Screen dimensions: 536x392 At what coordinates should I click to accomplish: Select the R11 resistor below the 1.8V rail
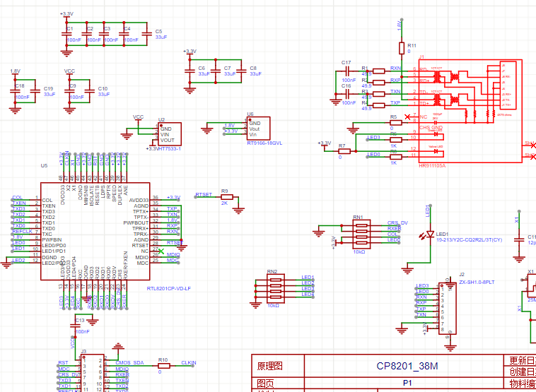(x=402, y=48)
